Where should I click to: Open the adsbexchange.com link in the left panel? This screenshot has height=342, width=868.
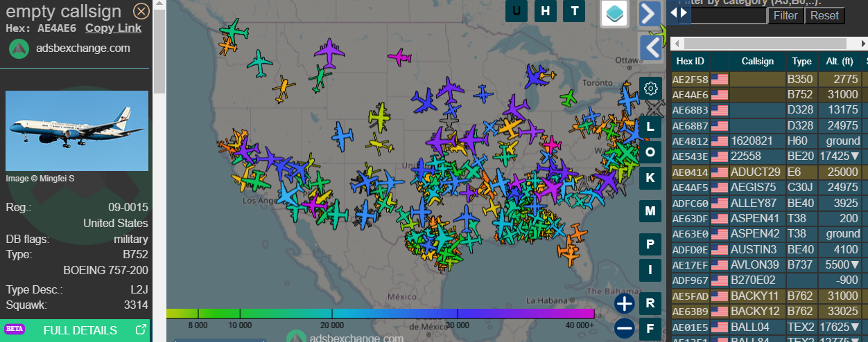coord(83,48)
